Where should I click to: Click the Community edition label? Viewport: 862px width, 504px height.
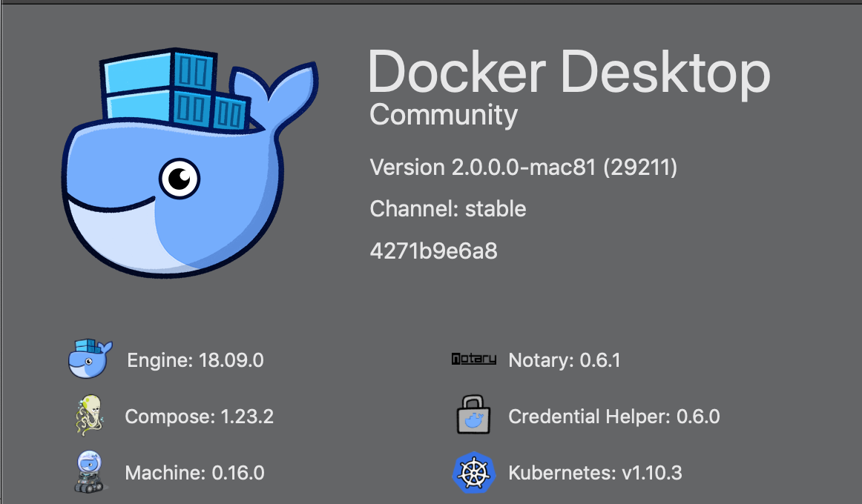click(444, 116)
